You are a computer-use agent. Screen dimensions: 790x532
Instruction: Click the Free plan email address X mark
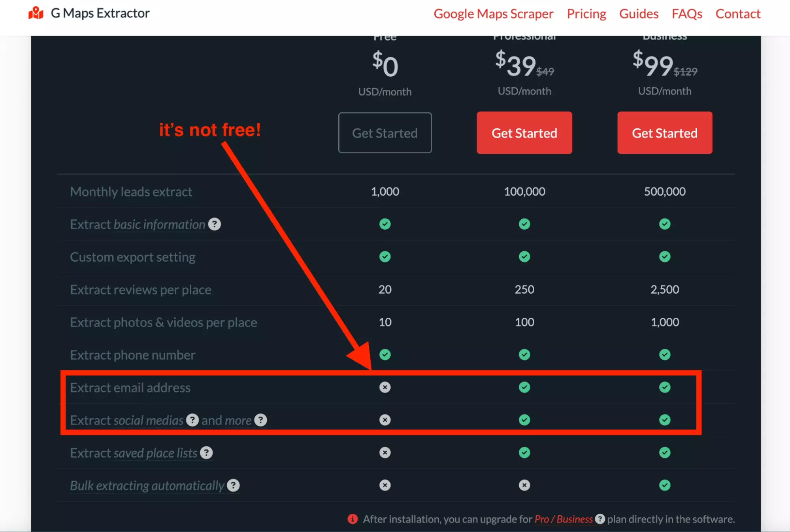point(385,387)
